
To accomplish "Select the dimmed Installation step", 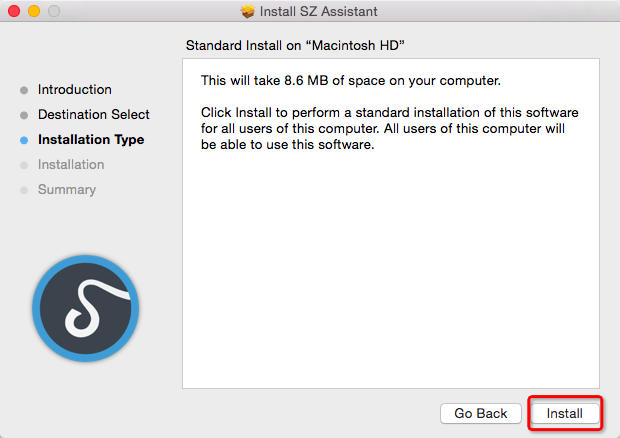I will tap(71, 164).
